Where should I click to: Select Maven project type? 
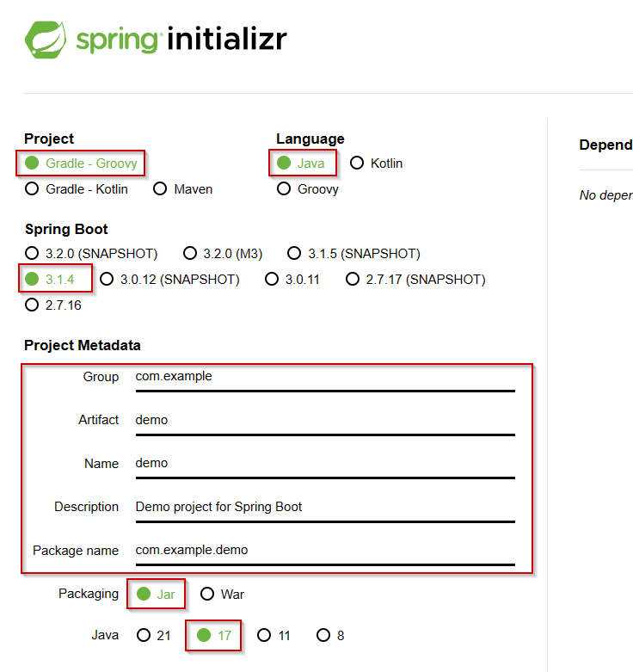183,189
